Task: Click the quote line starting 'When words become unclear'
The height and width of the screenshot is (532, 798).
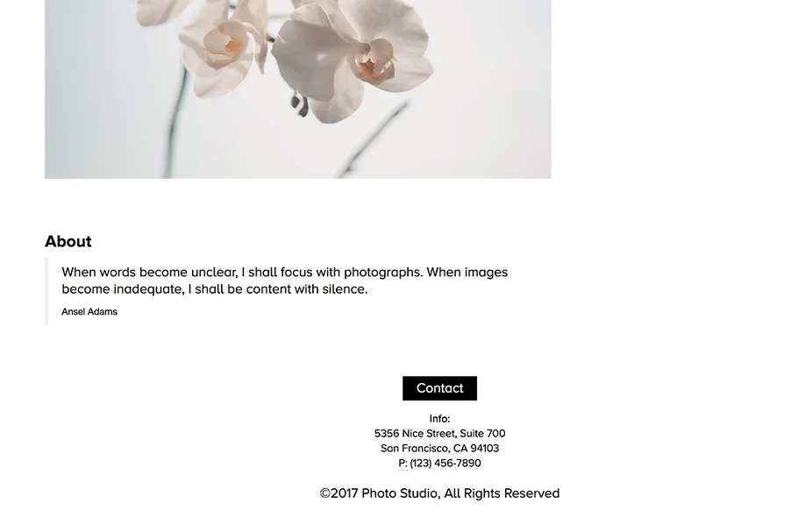Action: click(x=284, y=272)
